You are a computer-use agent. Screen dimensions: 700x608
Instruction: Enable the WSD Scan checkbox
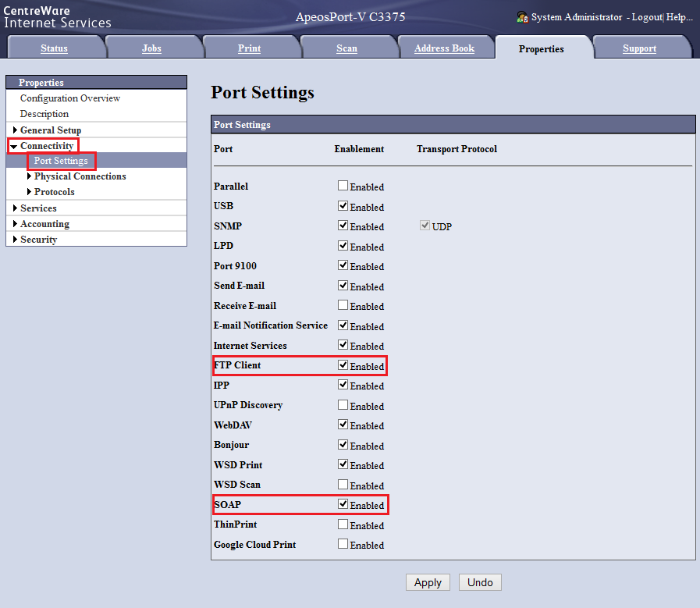(343, 485)
